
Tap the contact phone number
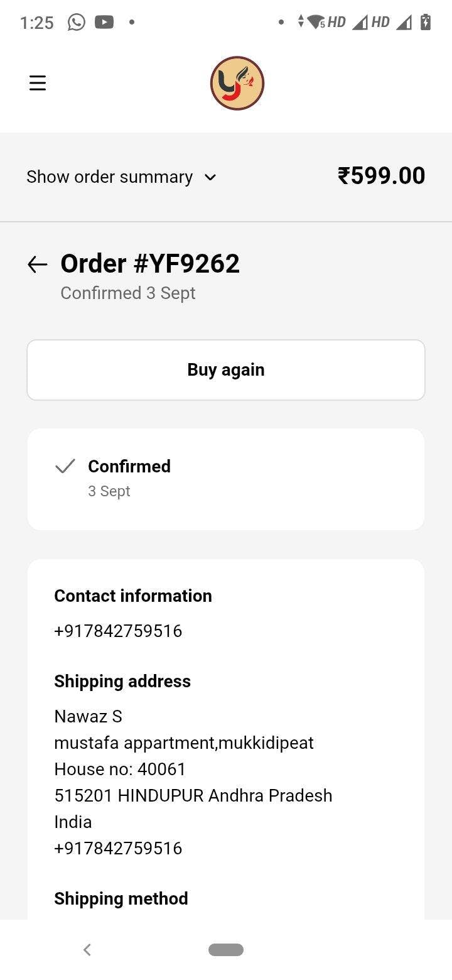[x=118, y=631]
